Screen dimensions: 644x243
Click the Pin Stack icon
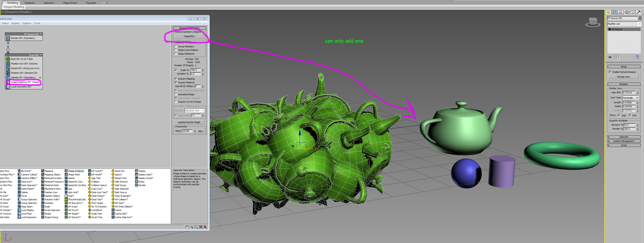[x=610, y=57]
